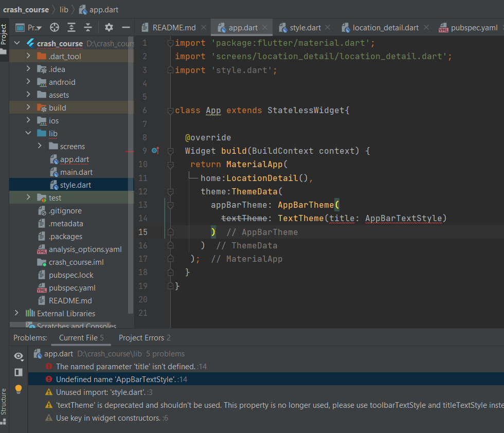Image resolution: width=504 pixels, height=433 pixels.
Task: Toggle the eye view options in Problems panel
Action: (19, 356)
